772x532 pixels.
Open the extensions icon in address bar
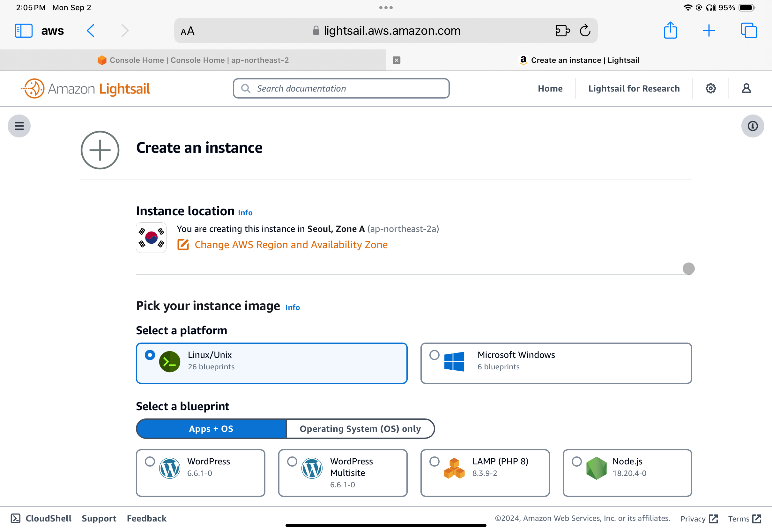(x=563, y=31)
